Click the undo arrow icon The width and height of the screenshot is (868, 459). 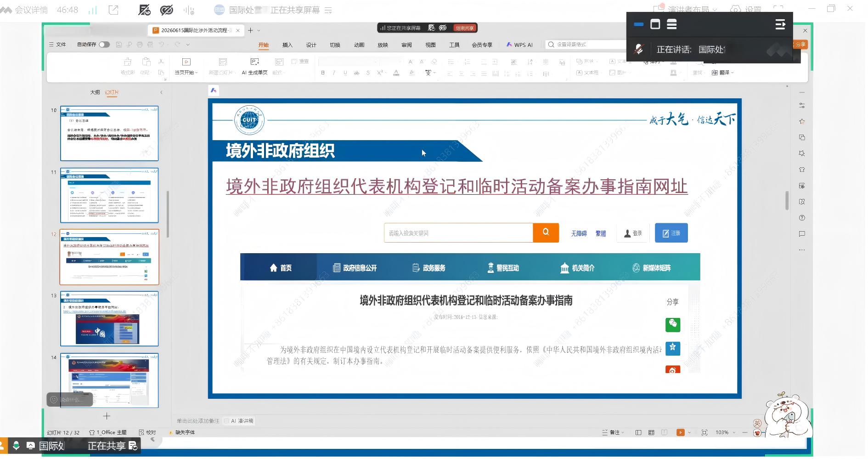[161, 45]
